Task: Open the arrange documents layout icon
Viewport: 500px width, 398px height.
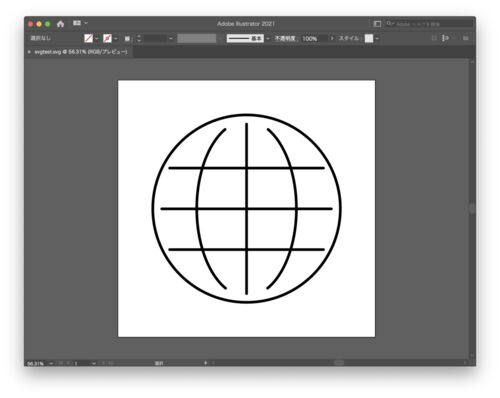Action: pyautogui.click(x=77, y=23)
